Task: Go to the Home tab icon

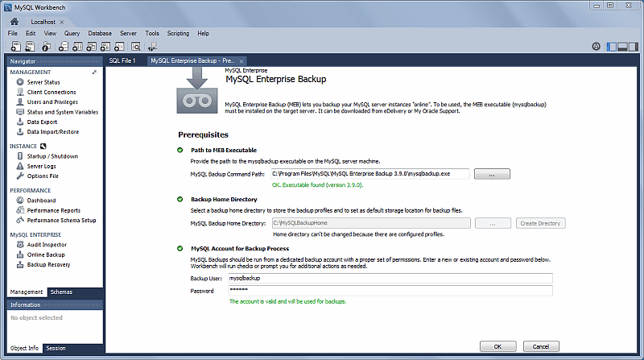Action: coord(14,22)
